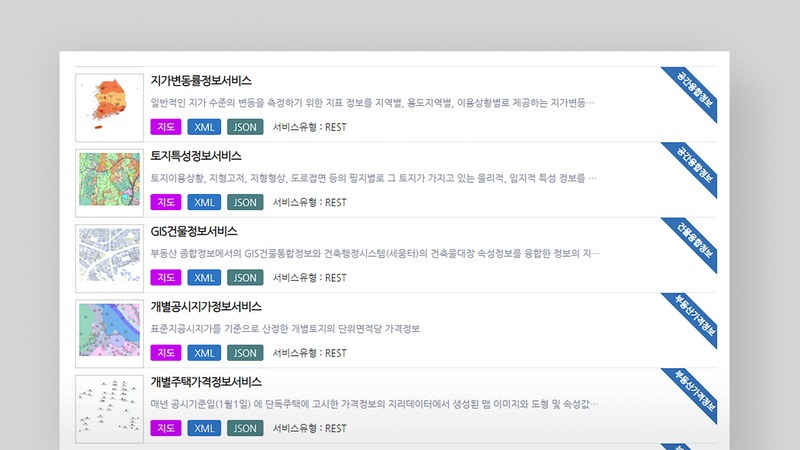
Task: Click the 지도 tag under 지가변동률정보서비스
Action: 165,127
